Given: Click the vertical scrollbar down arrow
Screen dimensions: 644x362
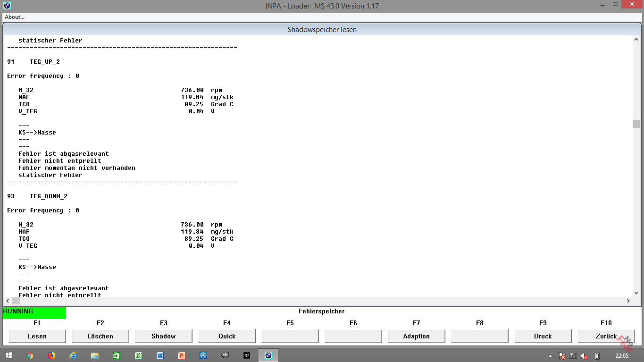Looking at the screenshot, I should click(x=636, y=293).
